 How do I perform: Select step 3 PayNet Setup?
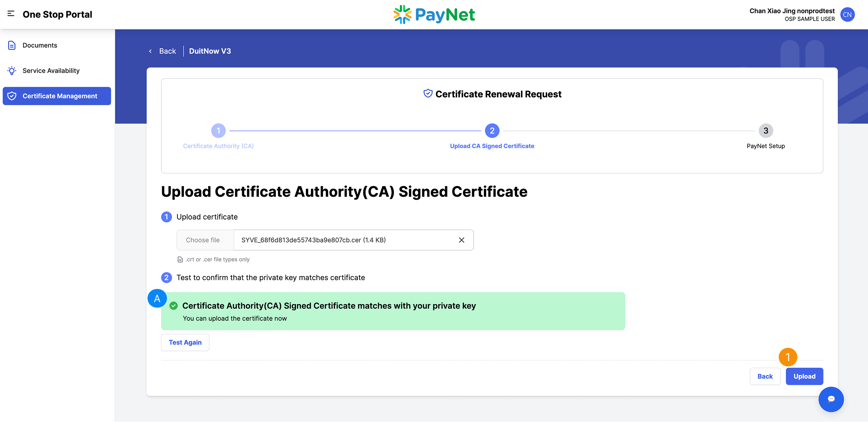(x=766, y=131)
